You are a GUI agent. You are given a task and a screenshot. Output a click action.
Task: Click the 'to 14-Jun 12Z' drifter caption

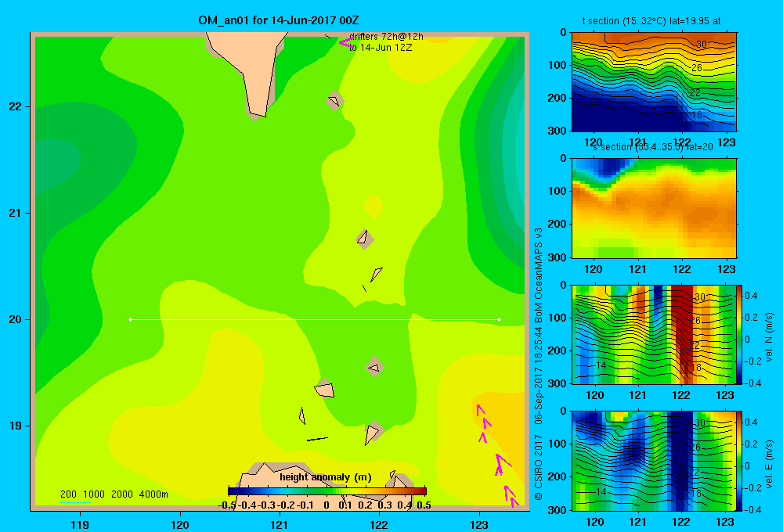click(x=381, y=48)
